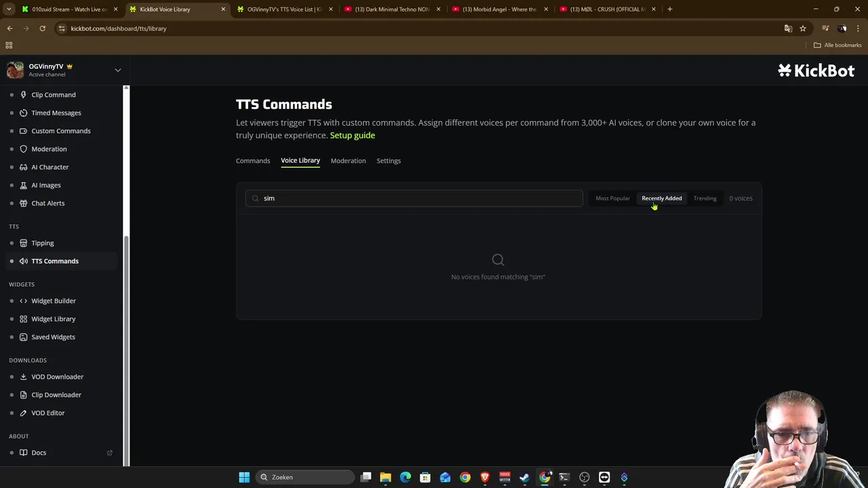This screenshot has height=488, width=868.
Task: Open AI Character section
Action: 50,167
